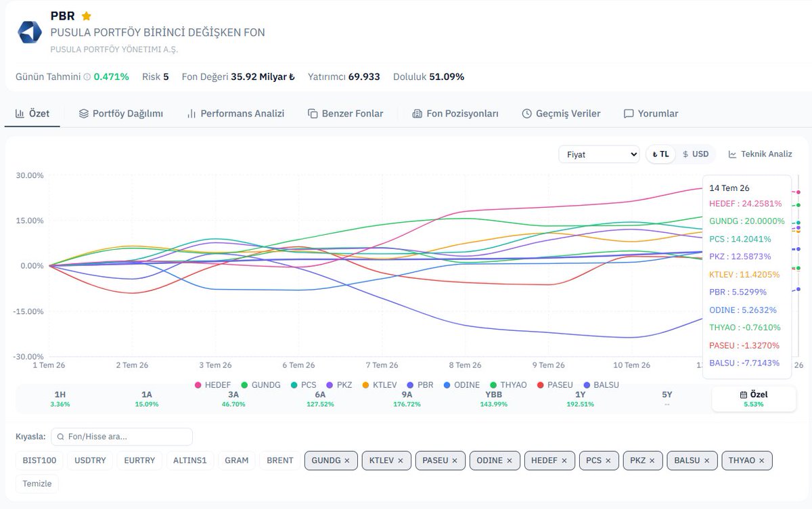
Task: Select the 5Y time range
Action: pos(667,399)
